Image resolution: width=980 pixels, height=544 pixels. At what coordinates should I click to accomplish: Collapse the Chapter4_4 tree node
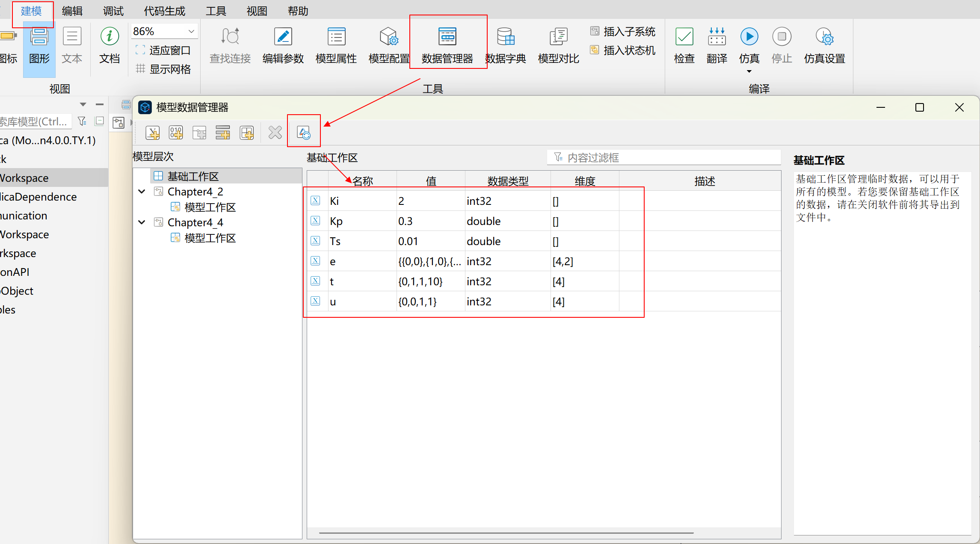(142, 222)
